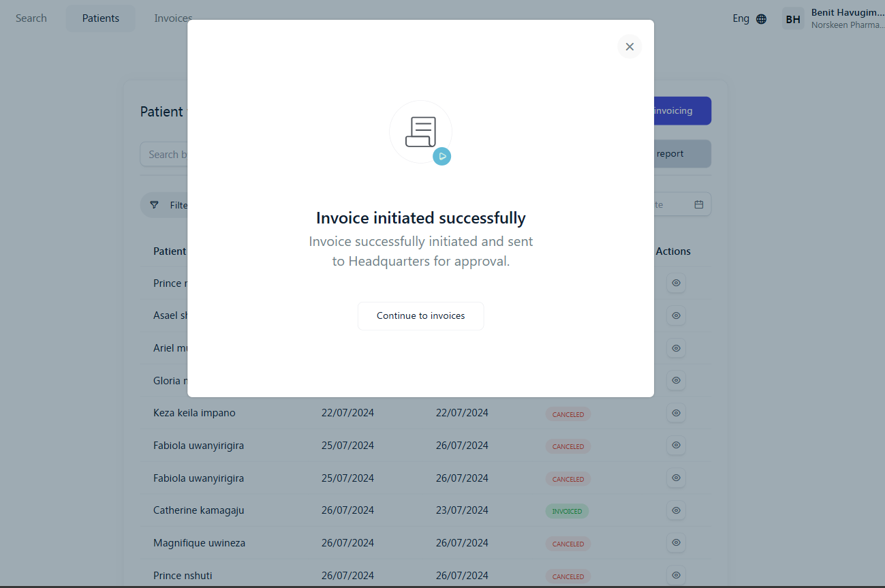
Task: Open the calendar date picker icon
Action: coord(699,204)
